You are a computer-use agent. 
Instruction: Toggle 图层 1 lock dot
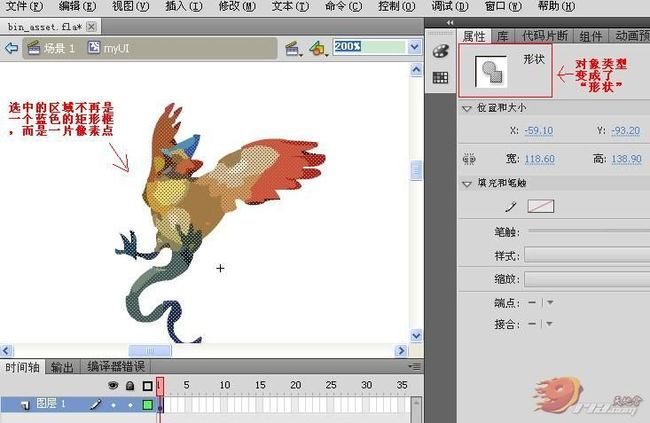tap(130, 405)
